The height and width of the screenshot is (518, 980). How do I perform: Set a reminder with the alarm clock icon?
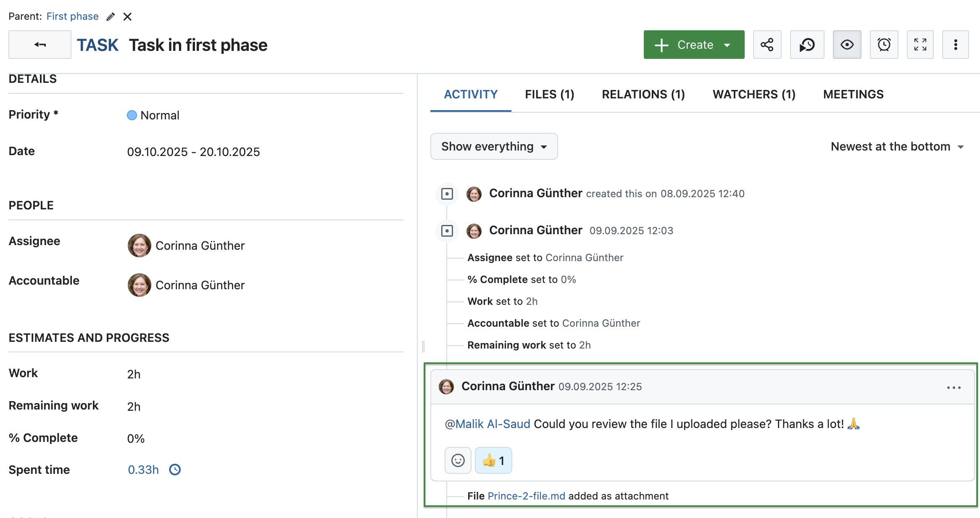point(884,44)
